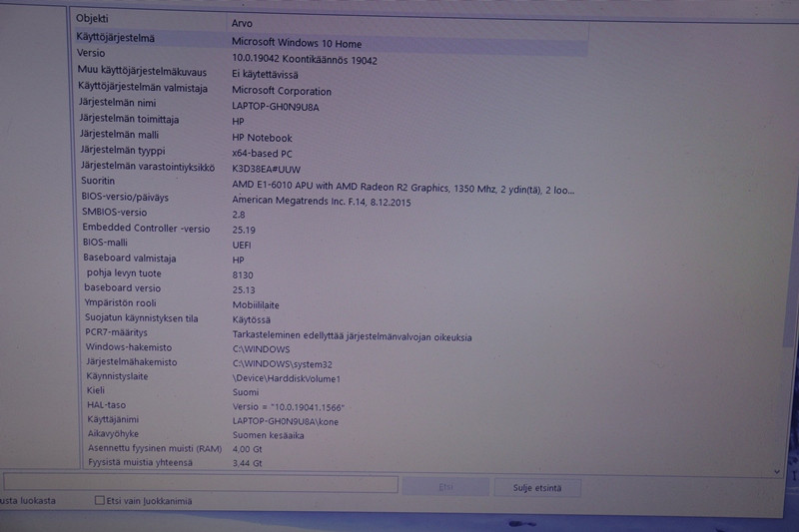799x532 pixels.
Task: Select 'Ympäristön rooli' row
Action: [x=120, y=302]
